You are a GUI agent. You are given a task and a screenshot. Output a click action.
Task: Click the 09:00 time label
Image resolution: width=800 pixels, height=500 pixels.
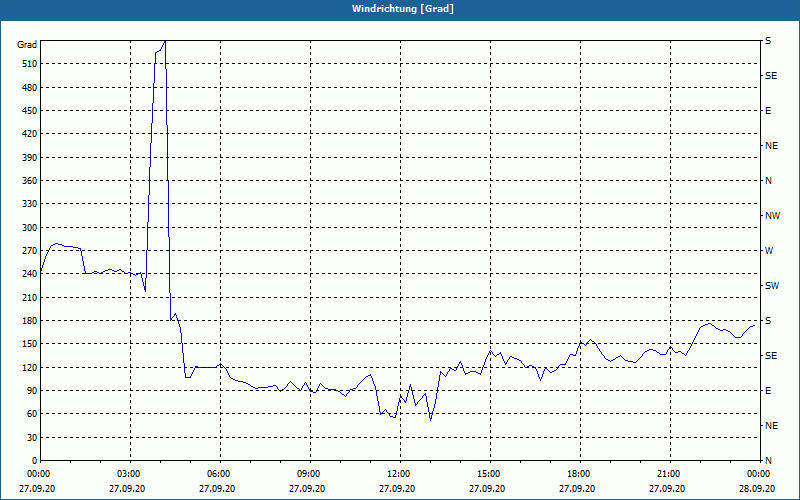pyautogui.click(x=310, y=474)
